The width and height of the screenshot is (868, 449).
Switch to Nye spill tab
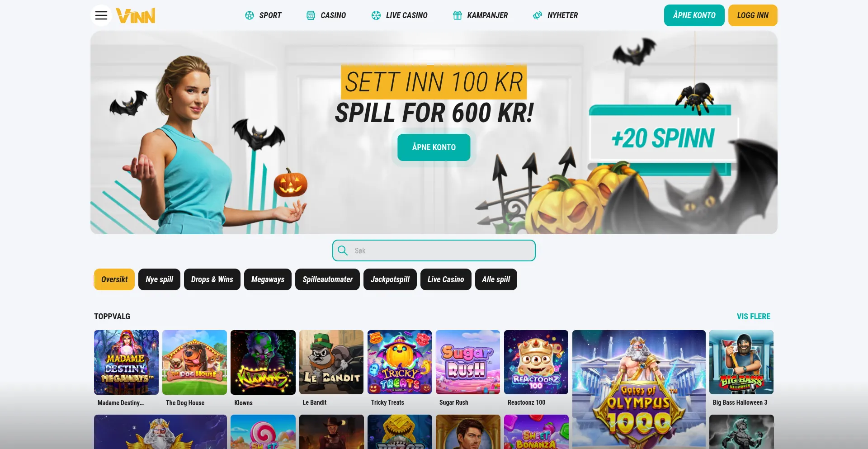click(159, 279)
